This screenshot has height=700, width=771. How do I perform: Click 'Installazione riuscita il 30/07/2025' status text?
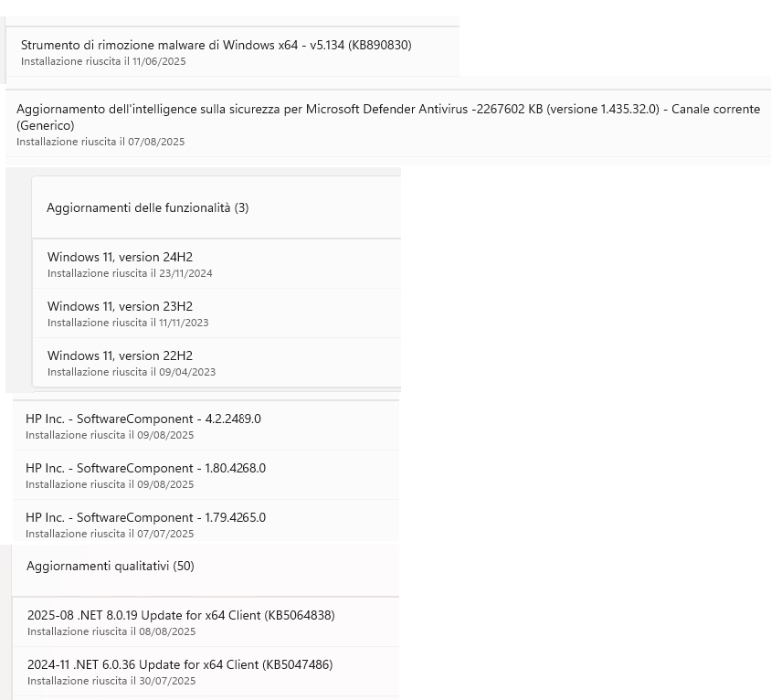pos(111,681)
